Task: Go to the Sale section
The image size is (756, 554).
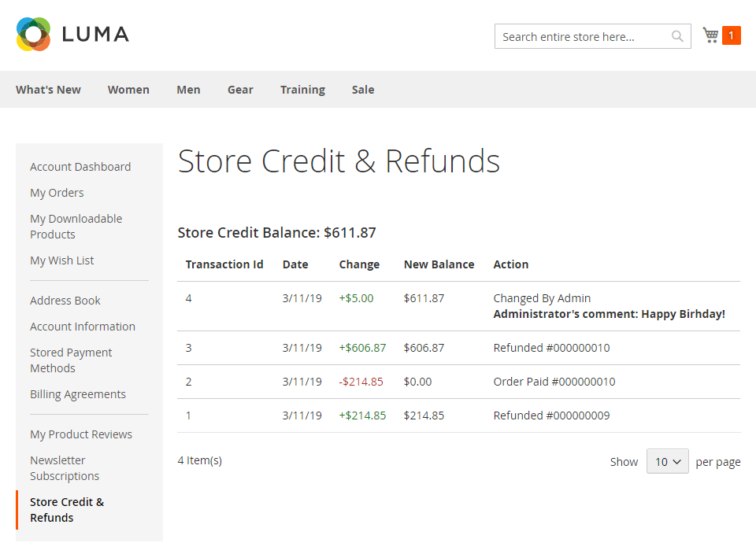Action: tap(363, 90)
